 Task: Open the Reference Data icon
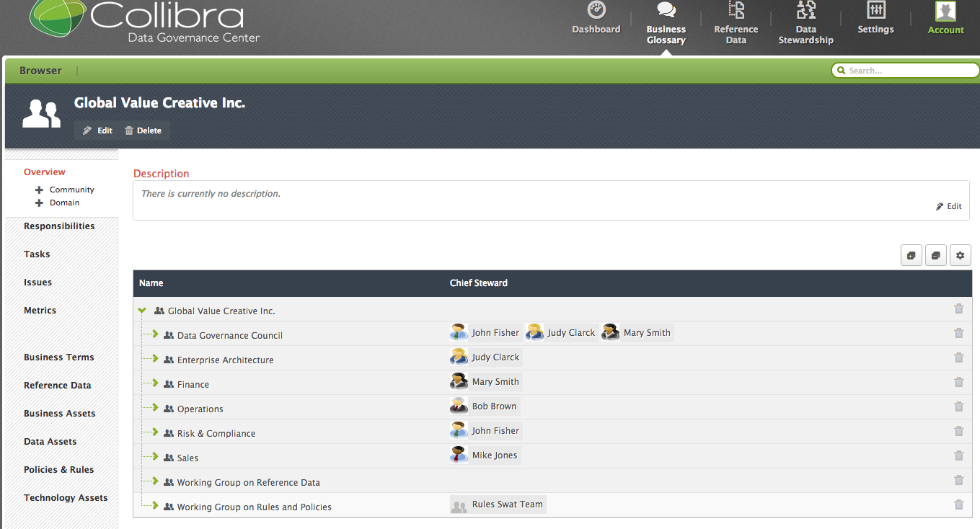(736, 10)
